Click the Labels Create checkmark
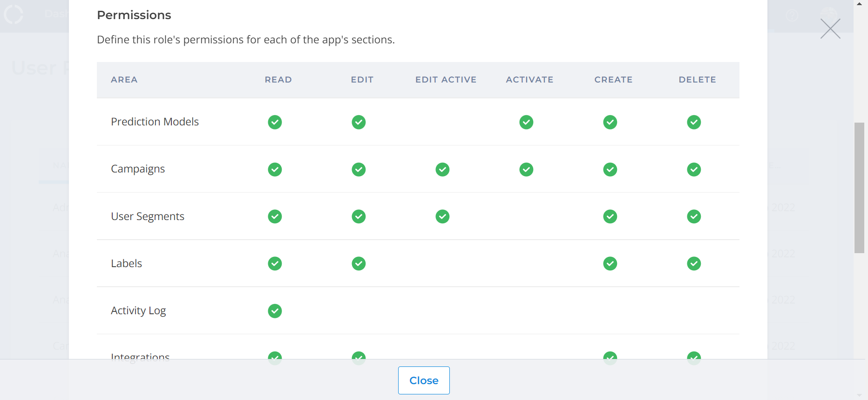Screen dimensions: 868x400 click(x=610, y=263)
